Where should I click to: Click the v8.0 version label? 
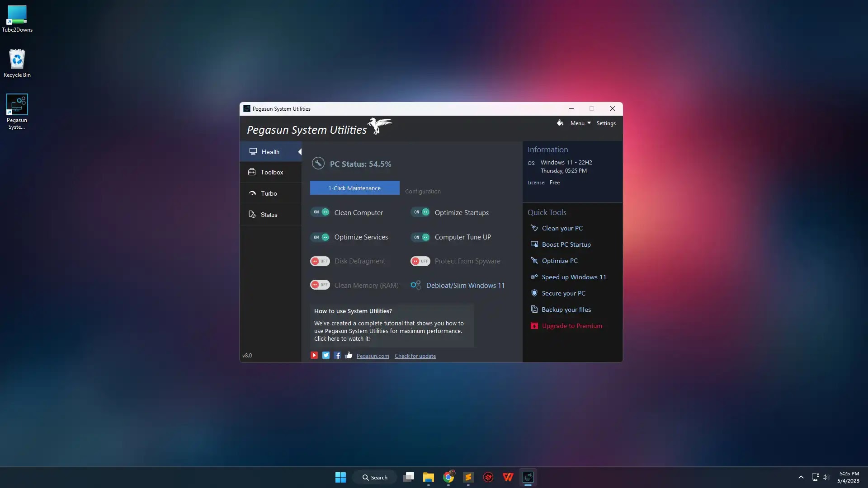[247, 356]
